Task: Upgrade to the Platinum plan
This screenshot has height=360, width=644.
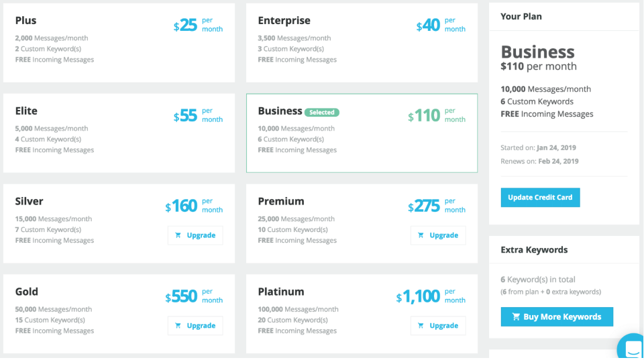Action: [438, 326]
